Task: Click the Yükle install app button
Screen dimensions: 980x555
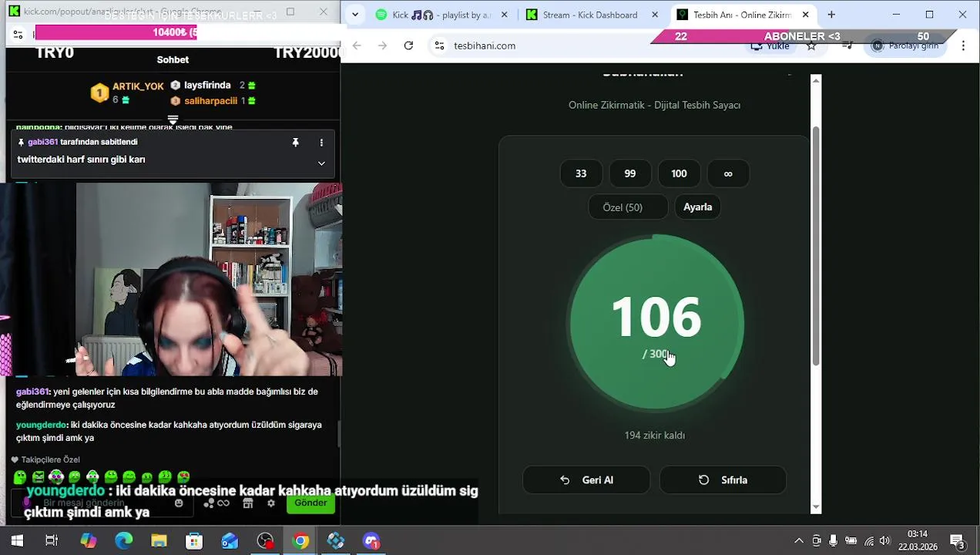Action: (770, 45)
